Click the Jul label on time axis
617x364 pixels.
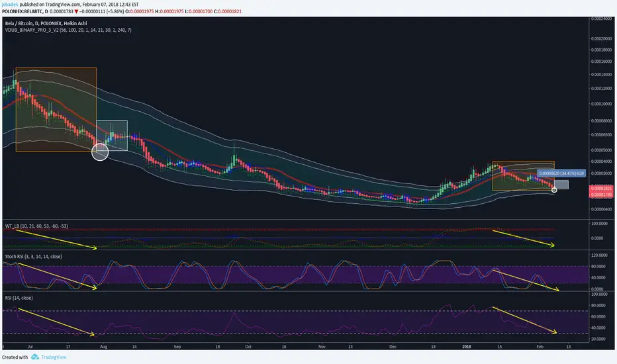30,347
